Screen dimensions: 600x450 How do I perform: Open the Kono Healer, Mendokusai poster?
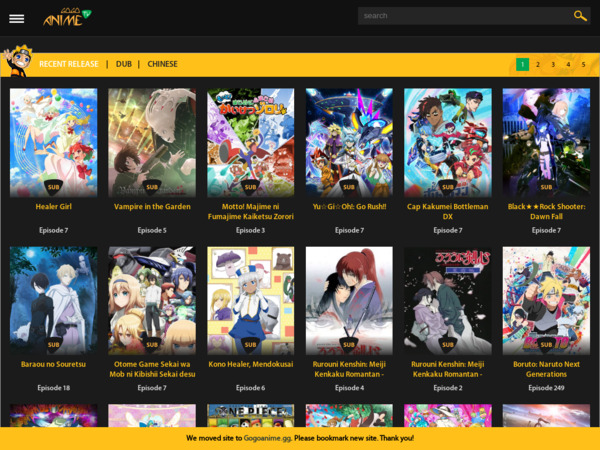click(251, 300)
